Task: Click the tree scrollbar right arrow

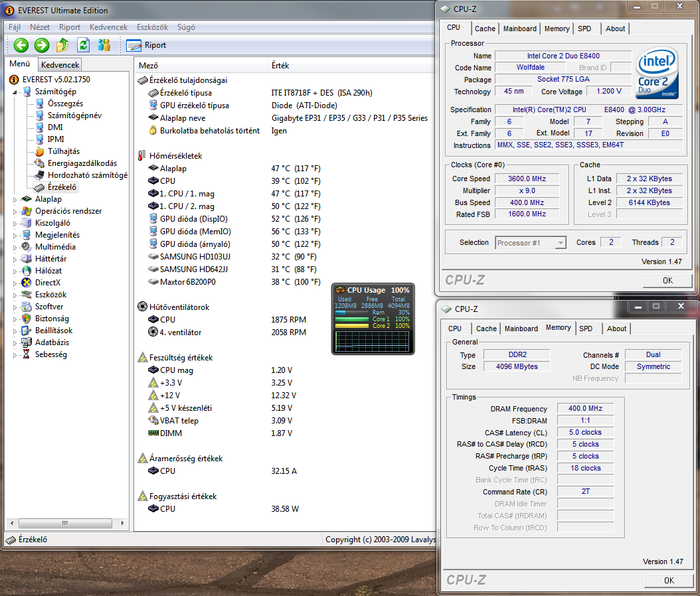Action: [122, 523]
